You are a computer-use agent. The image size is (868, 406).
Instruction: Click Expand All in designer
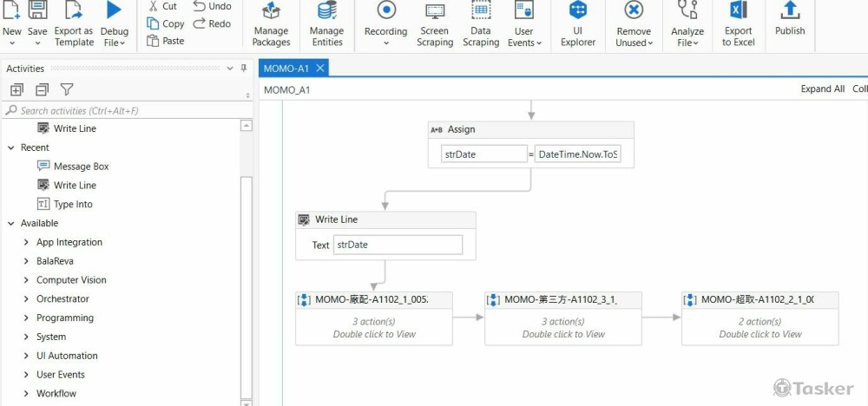(x=823, y=89)
